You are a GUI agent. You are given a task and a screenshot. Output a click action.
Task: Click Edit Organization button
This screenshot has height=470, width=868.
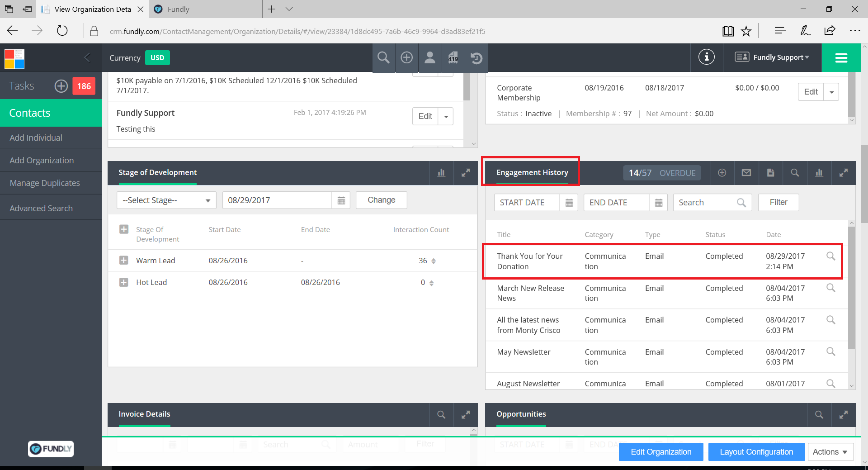tap(661, 452)
